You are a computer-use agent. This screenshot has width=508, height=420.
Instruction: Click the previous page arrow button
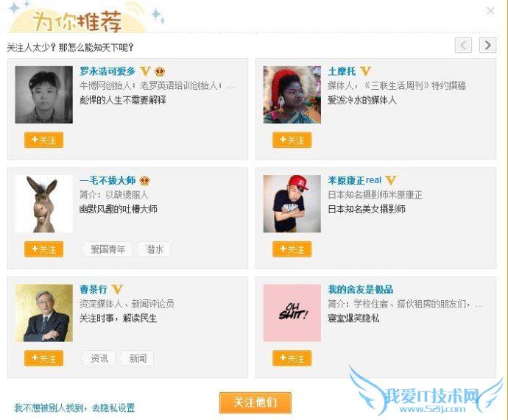pos(463,46)
